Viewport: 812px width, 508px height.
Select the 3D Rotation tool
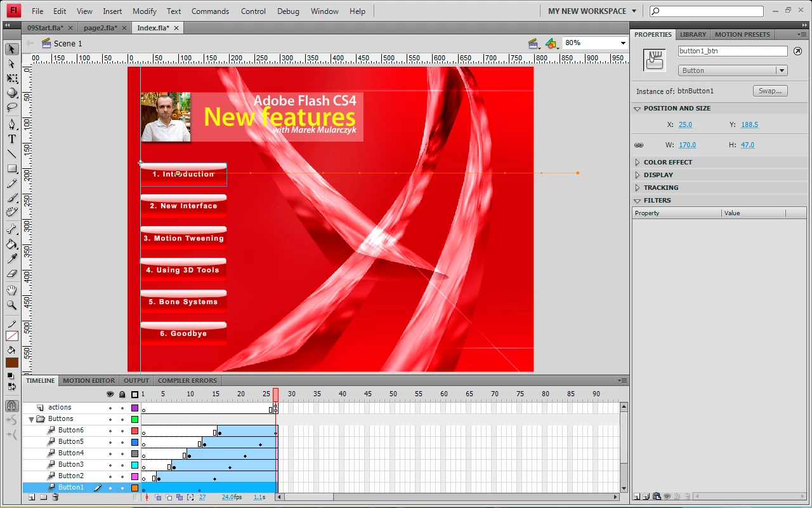12,93
